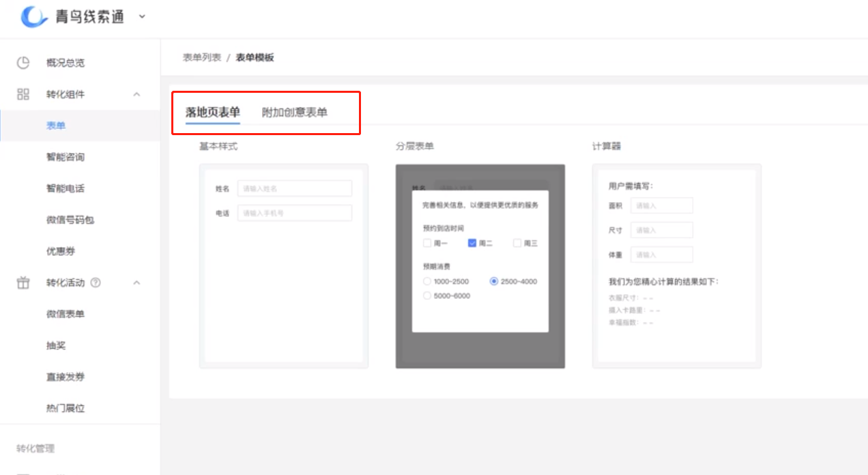Click the 请输入姓名 name input field

coord(295,188)
